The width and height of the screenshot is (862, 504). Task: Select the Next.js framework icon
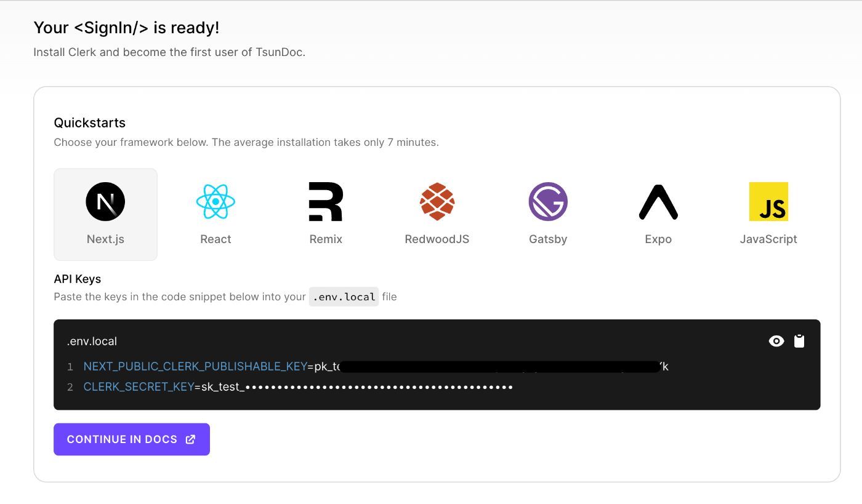(105, 202)
